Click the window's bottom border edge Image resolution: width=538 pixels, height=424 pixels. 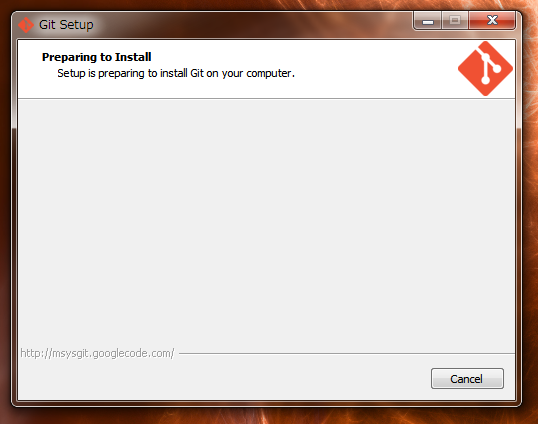(266, 403)
